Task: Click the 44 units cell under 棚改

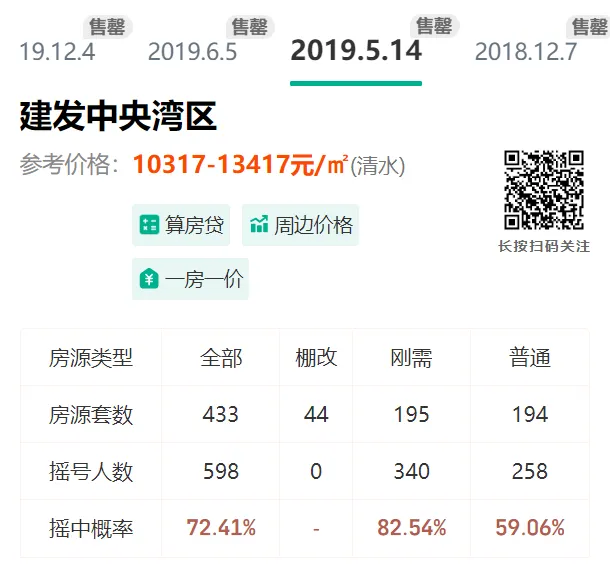Action: coord(316,414)
